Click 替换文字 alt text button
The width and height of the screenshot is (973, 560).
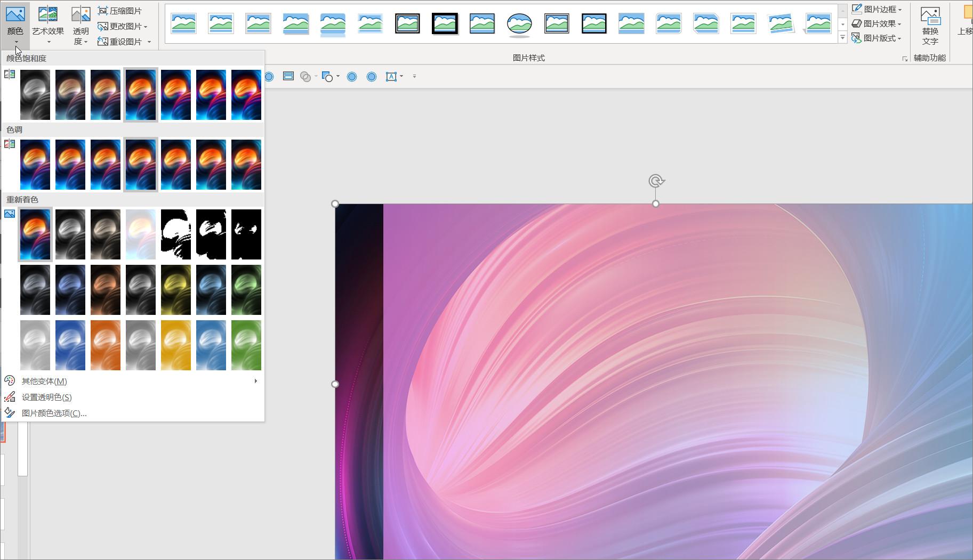[930, 26]
